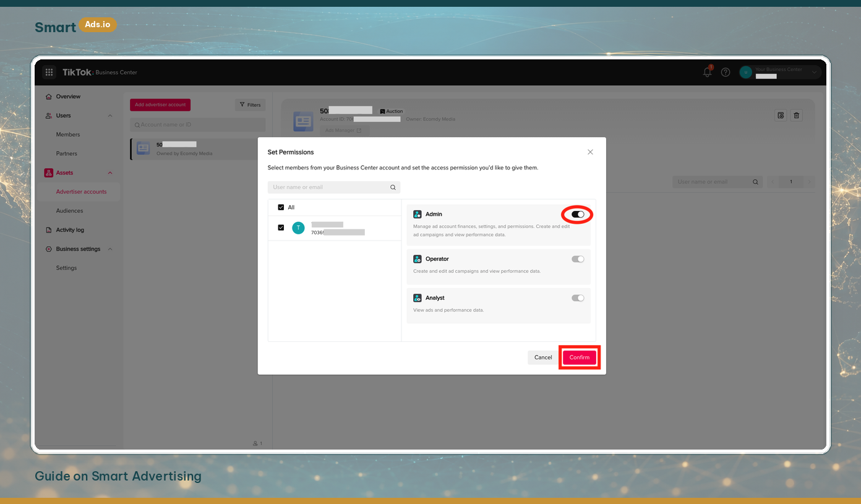
Task: Select Advertiser accounts in the sidebar
Action: [x=81, y=192]
